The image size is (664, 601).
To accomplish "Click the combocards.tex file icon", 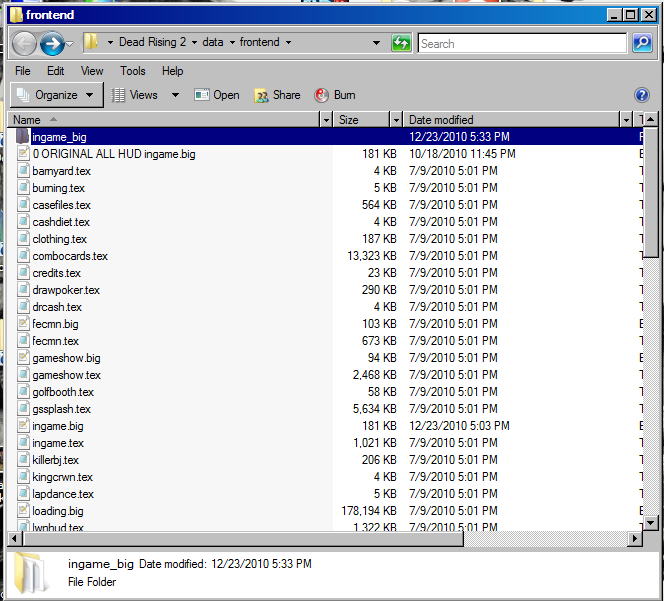I will click(x=23, y=255).
